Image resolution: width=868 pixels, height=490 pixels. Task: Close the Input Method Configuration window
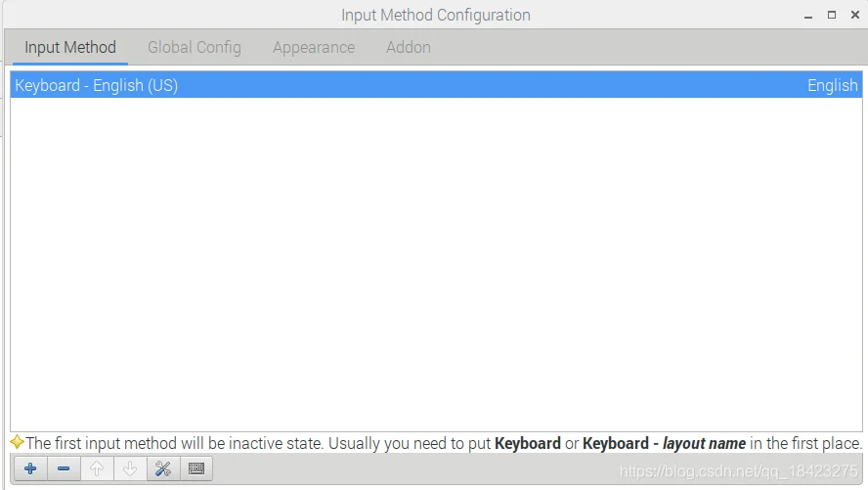tap(855, 15)
